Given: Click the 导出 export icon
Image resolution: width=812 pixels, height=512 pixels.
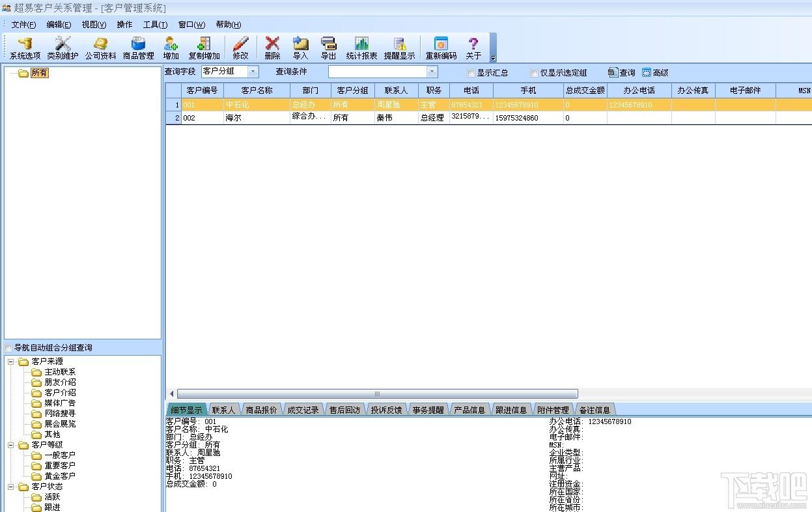Looking at the screenshot, I should 329,48.
